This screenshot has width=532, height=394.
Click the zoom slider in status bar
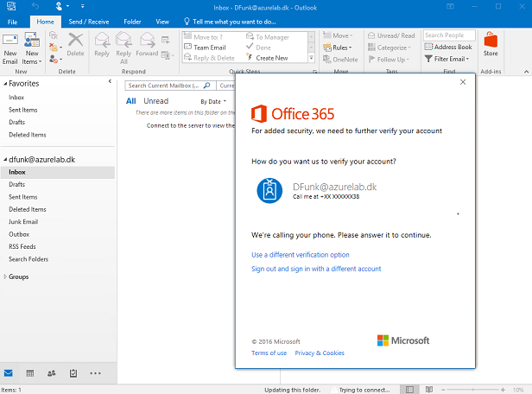pyautogui.click(x=473, y=390)
